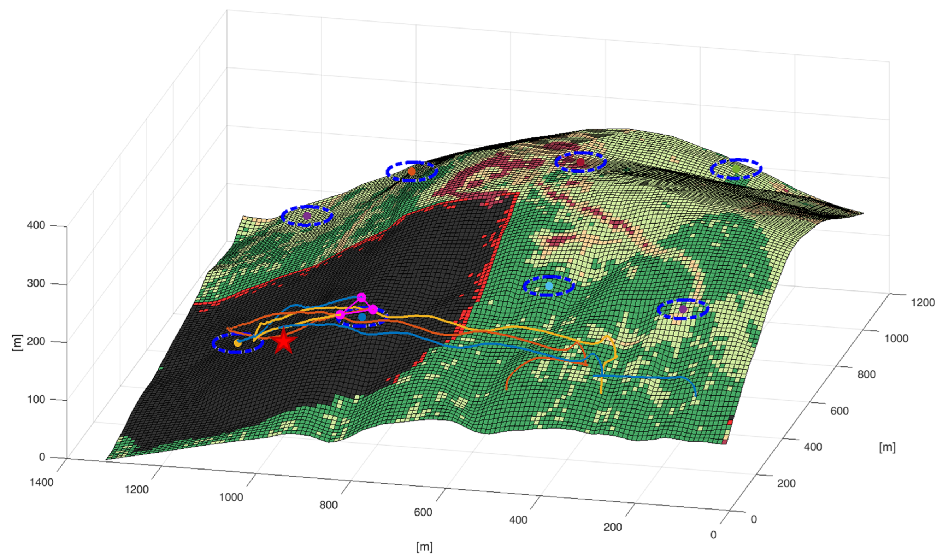Click the lower end of the blue trajectory
Screen dimensions: 946x560
pyautogui.click(x=695, y=395)
